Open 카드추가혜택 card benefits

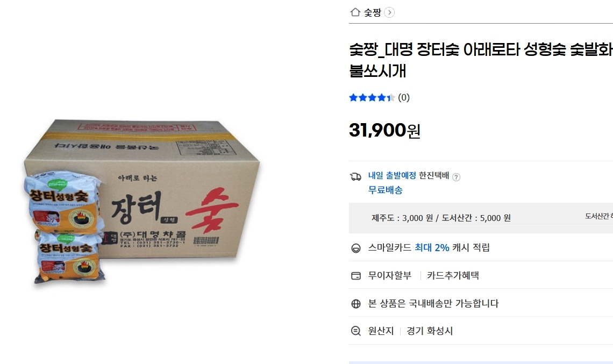click(453, 275)
